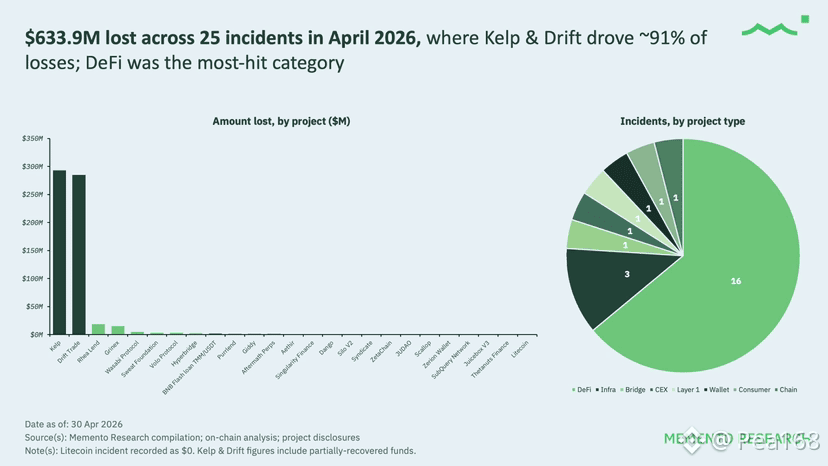Click the Bridge legend entry
This screenshot has height=466, width=828.
pyautogui.click(x=633, y=390)
